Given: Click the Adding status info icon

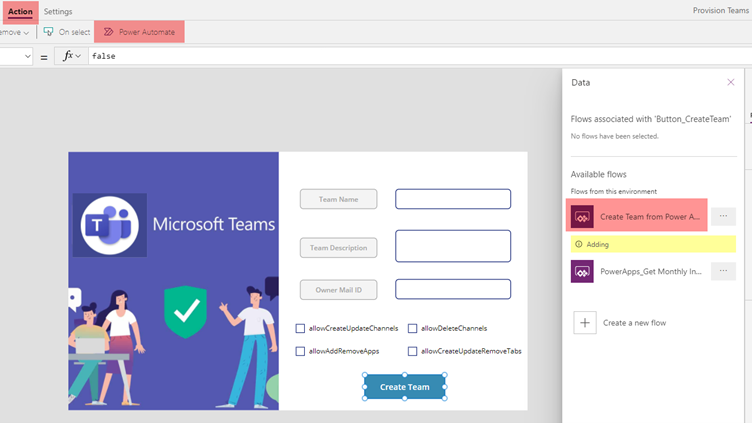Looking at the screenshot, I should click(x=579, y=244).
